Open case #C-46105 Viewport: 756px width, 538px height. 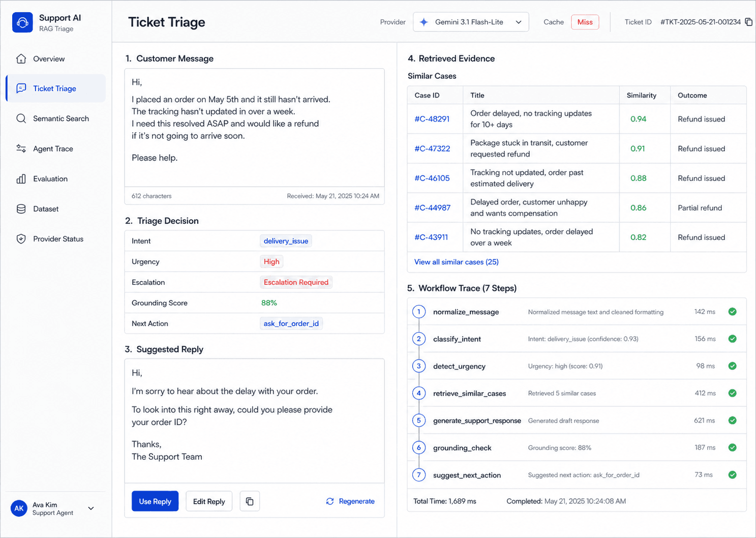[x=432, y=178]
